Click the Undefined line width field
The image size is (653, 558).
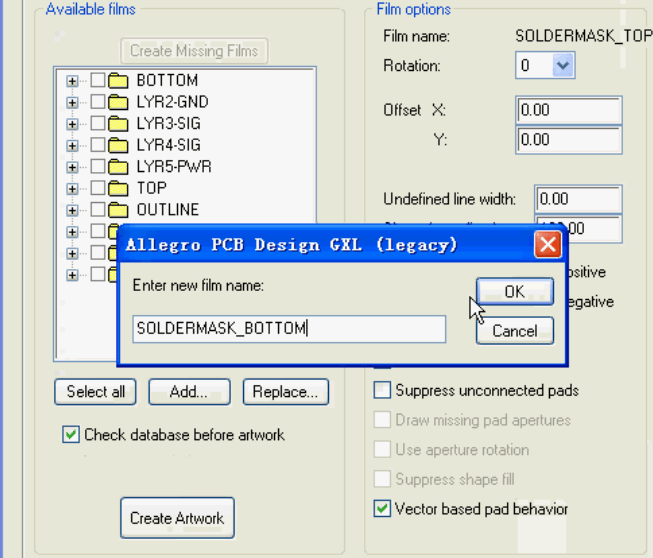tap(578, 199)
